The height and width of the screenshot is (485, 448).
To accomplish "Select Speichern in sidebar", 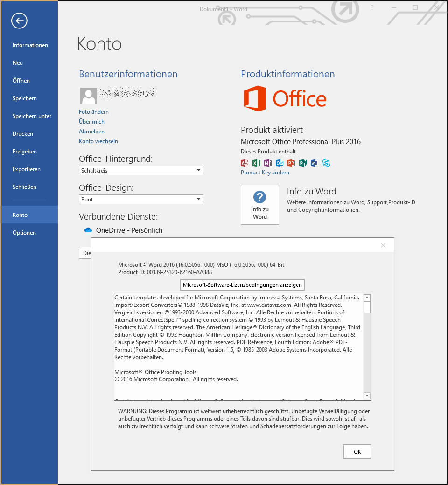I will point(24,98).
